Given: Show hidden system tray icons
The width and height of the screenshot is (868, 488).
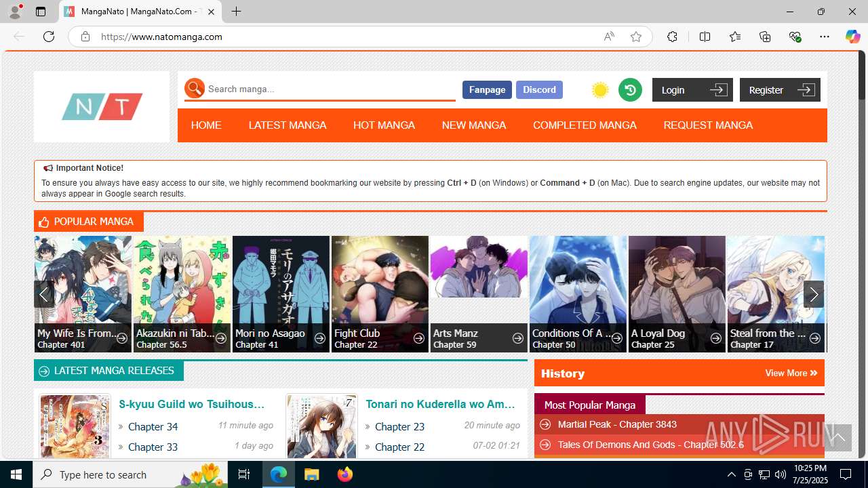Looking at the screenshot, I should point(731,474).
